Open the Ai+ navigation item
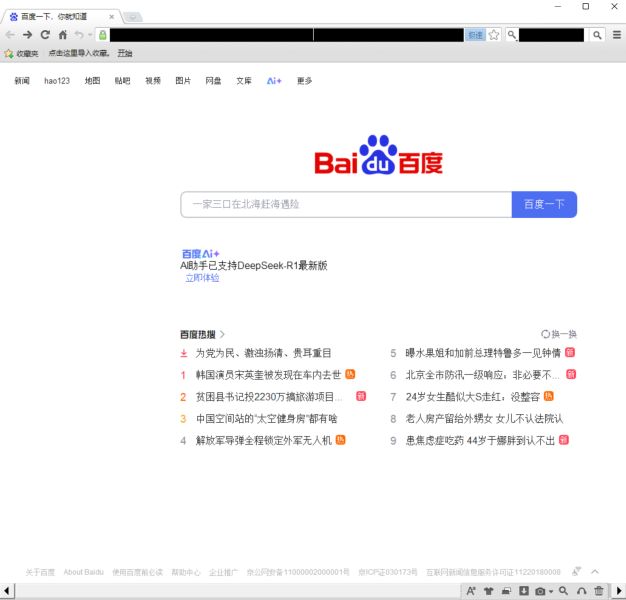Viewport: 626px width, 600px height. coord(274,81)
